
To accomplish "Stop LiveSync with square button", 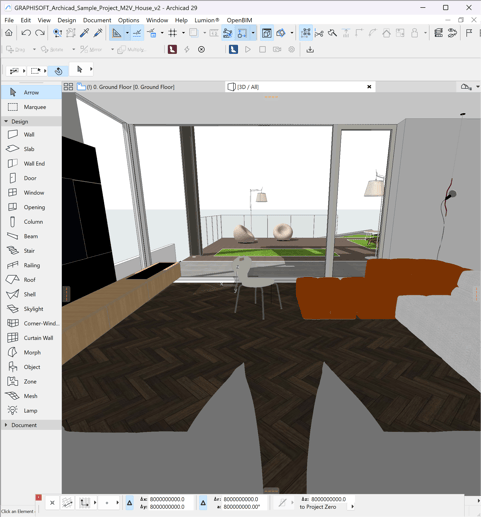I will 262,49.
